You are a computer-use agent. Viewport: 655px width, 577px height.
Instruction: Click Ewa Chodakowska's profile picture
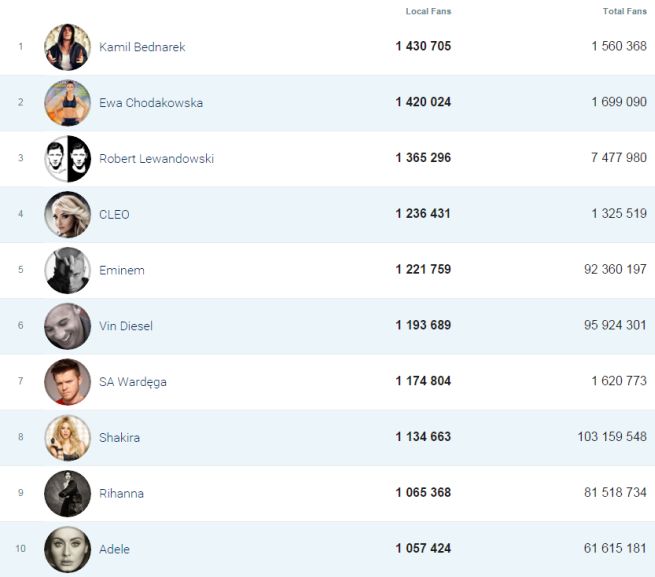point(67,103)
